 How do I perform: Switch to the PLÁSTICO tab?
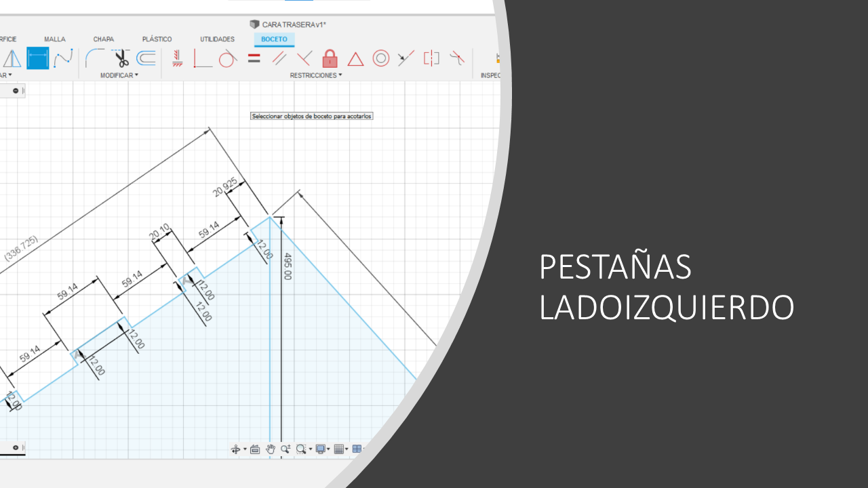click(x=157, y=39)
